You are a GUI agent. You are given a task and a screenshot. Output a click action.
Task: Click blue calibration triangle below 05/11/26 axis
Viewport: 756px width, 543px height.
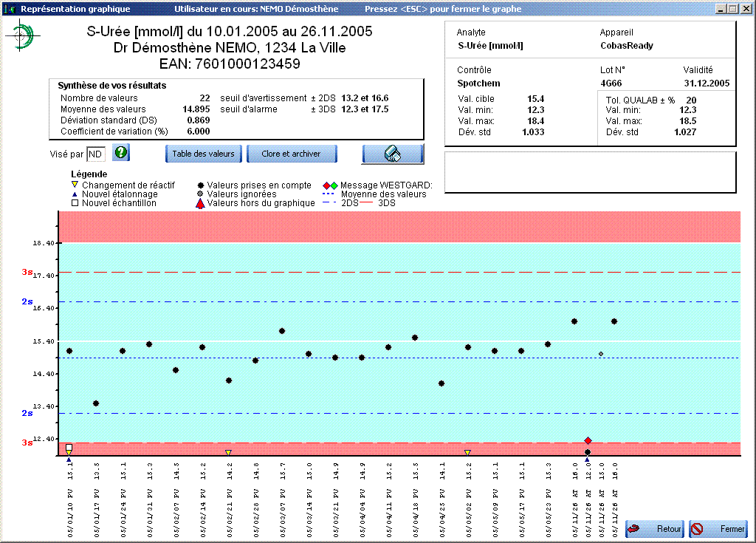pyautogui.click(x=587, y=460)
